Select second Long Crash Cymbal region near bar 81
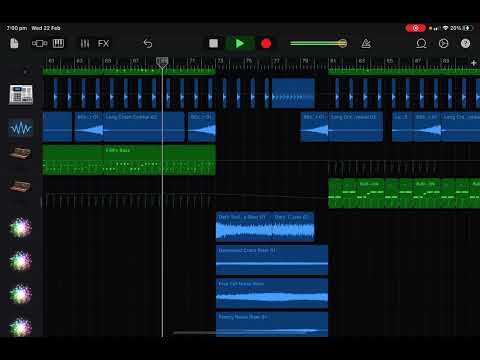The height and width of the screenshot is (360, 480). point(356,127)
